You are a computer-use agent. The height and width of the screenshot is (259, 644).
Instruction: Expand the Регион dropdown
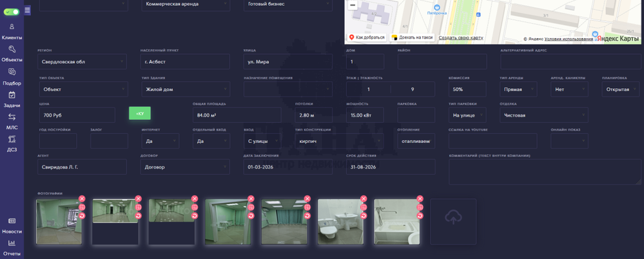(82, 62)
